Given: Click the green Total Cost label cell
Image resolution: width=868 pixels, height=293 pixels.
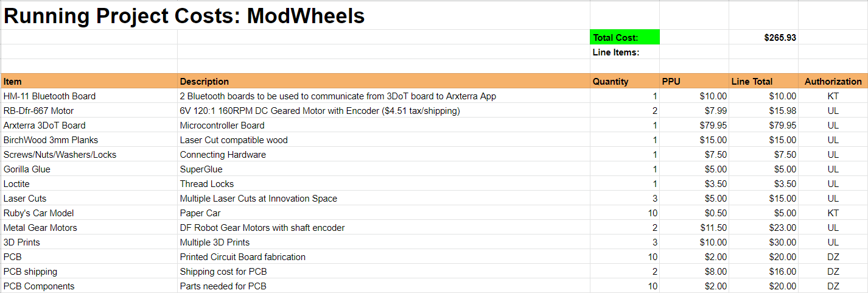Looking at the screenshot, I should 625,37.
